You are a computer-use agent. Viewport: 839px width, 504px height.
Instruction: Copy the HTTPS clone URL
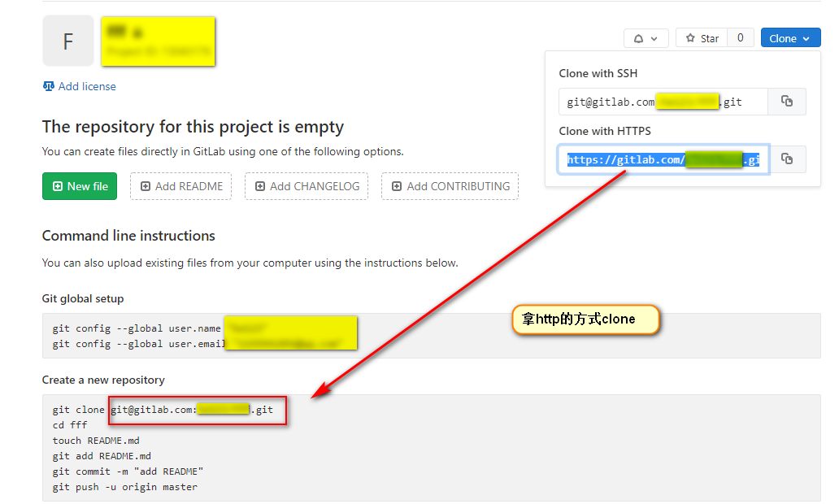(787, 159)
